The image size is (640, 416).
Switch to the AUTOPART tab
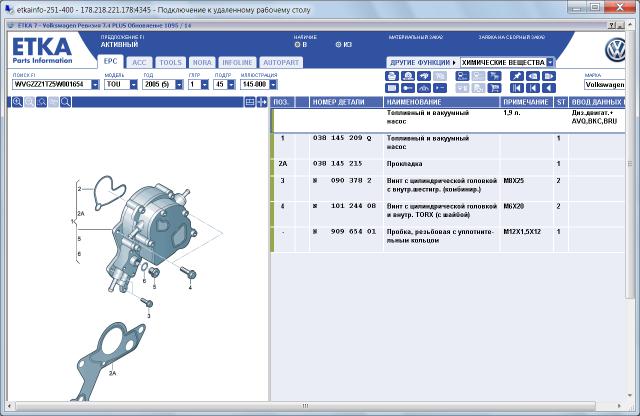[x=281, y=62]
